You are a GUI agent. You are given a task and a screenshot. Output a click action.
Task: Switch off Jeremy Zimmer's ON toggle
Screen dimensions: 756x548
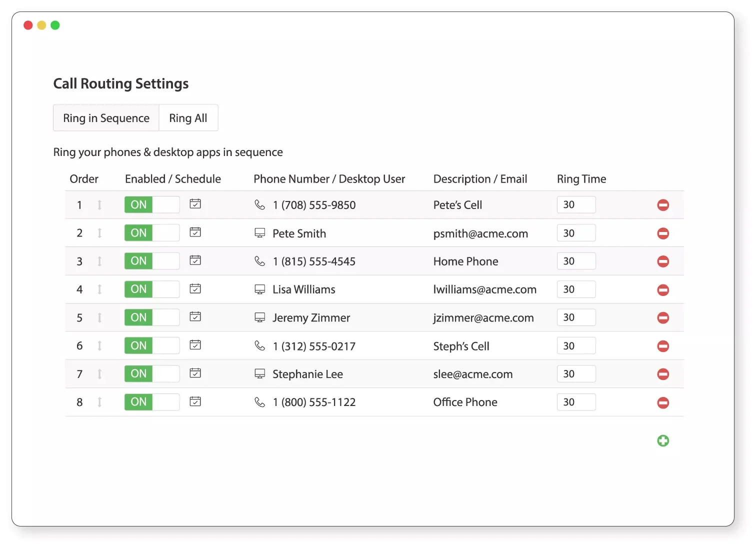point(152,317)
